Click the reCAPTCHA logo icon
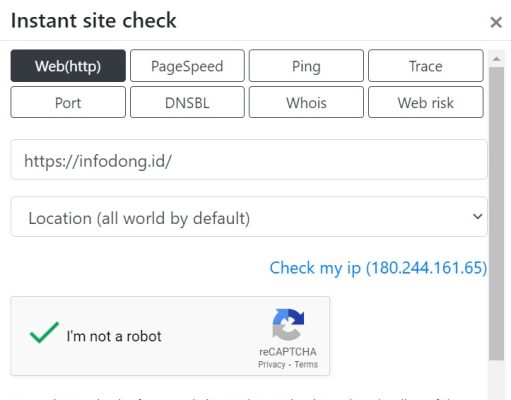The width and height of the screenshot is (511, 400). [288, 324]
